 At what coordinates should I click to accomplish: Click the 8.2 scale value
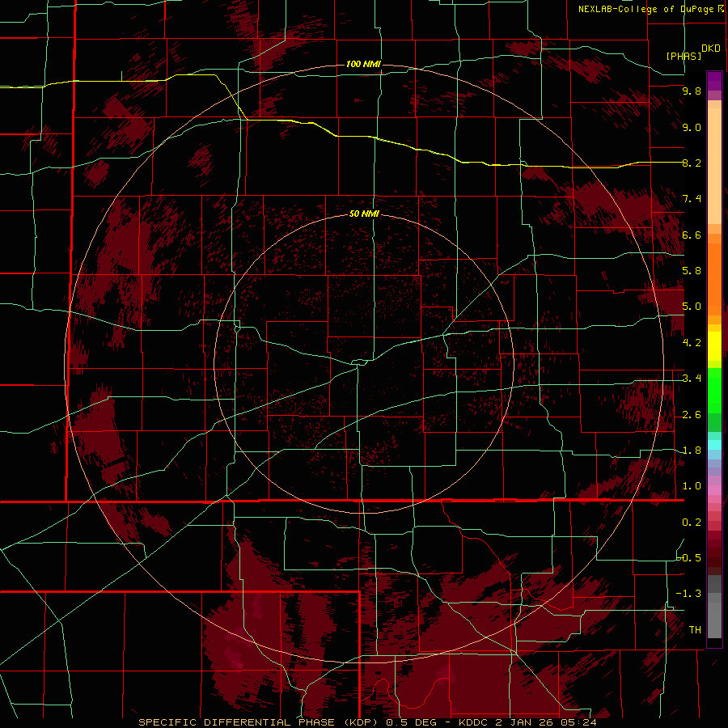coord(692,163)
